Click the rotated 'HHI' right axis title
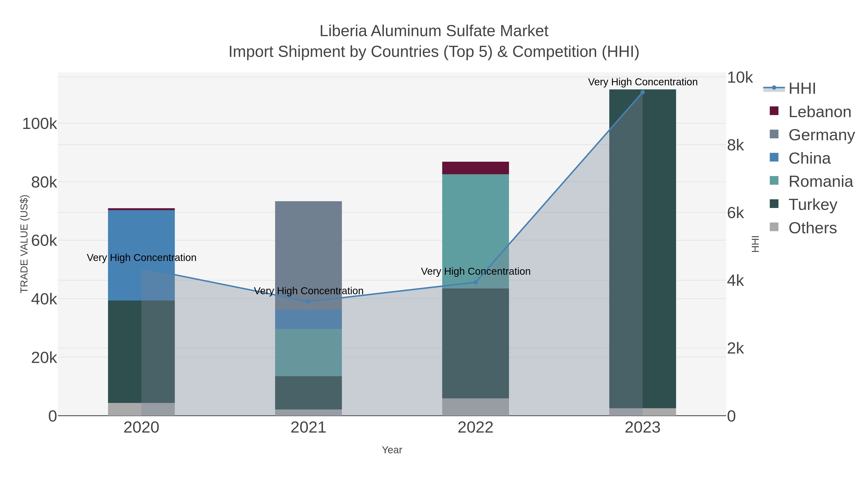The image size is (868, 488). tap(755, 244)
